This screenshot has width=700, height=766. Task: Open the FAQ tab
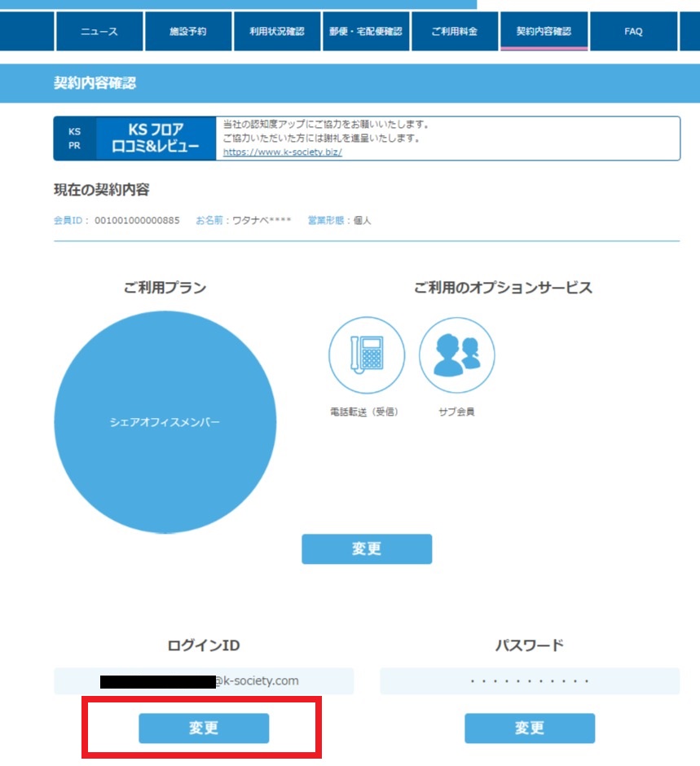pos(633,32)
